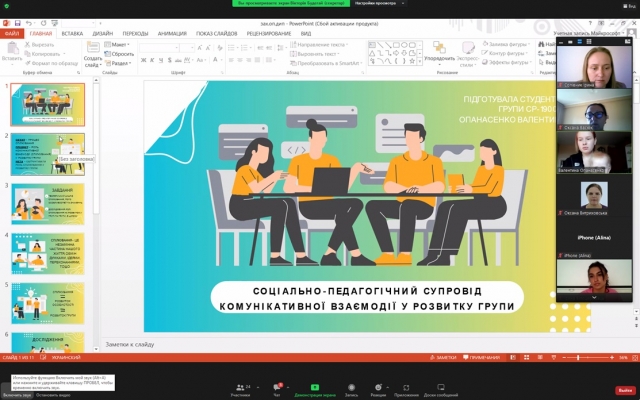Image resolution: width=640 pixels, height=400 pixels.
Task: Increase font size with the larger A icon
Action: point(200,48)
